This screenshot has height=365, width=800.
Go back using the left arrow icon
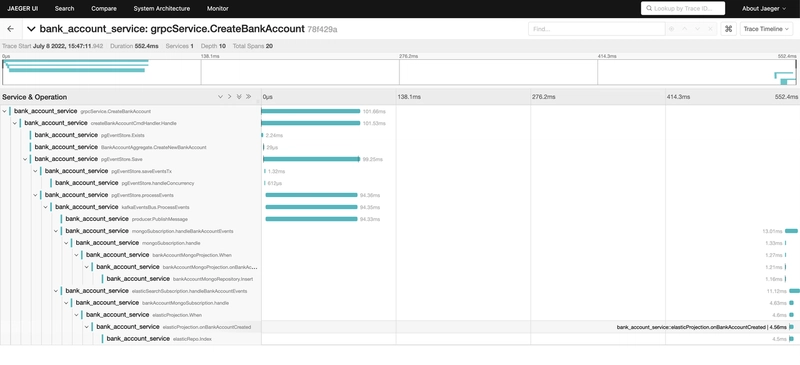tap(11, 29)
